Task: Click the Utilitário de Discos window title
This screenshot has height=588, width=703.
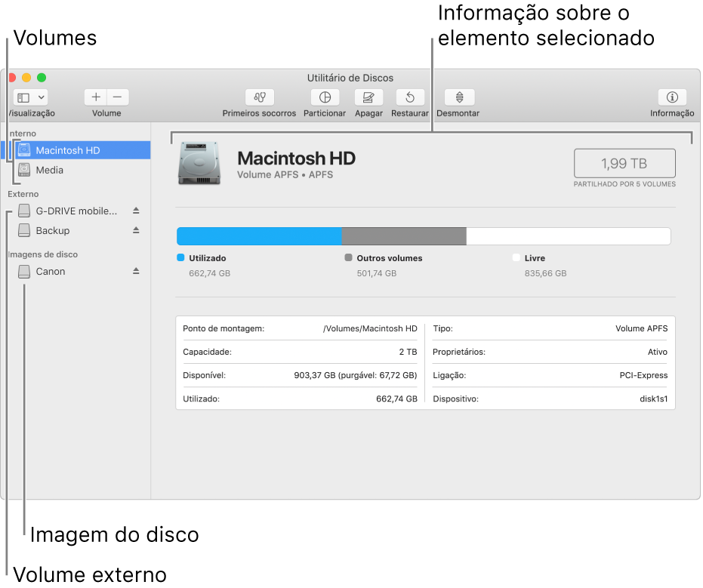Action: (x=350, y=78)
